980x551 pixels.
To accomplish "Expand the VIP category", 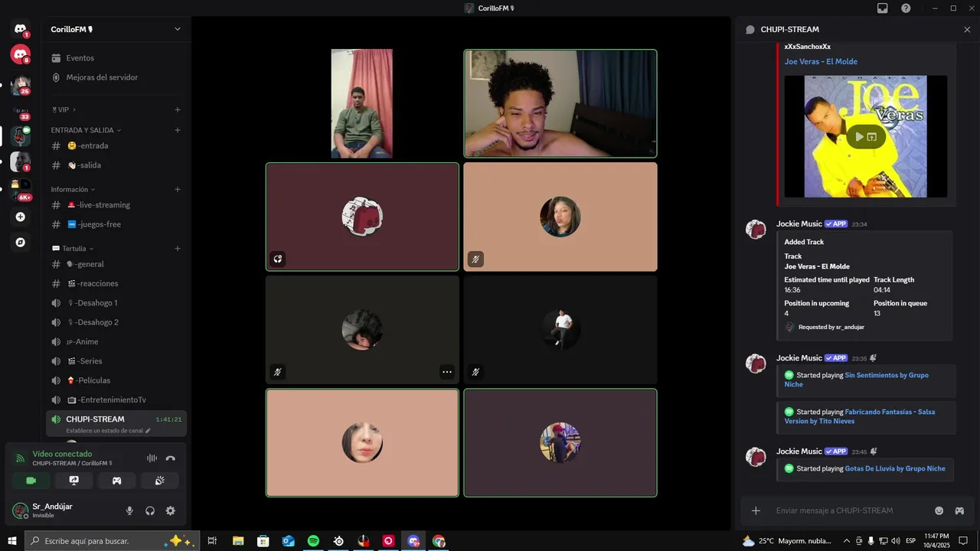I will click(x=64, y=109).
